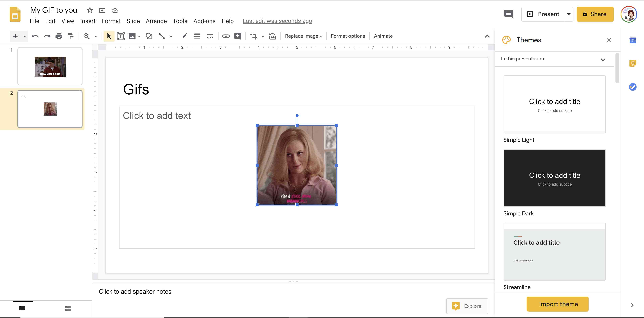644x318 pixels.
Task: Switch to filmstrip view
Action: tap(22, 308)
